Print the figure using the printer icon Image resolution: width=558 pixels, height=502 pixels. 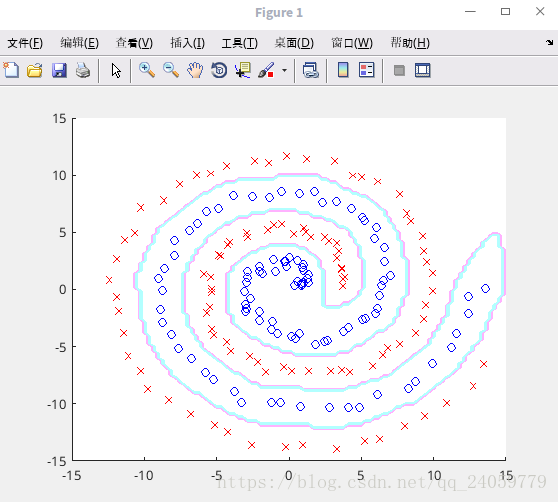[x=83, y=70]
